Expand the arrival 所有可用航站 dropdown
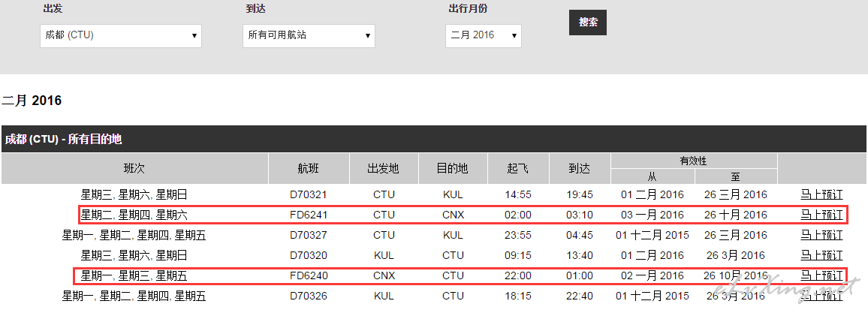Image resolution: width=868 pixels, height=313 pixels. (308, 35)
